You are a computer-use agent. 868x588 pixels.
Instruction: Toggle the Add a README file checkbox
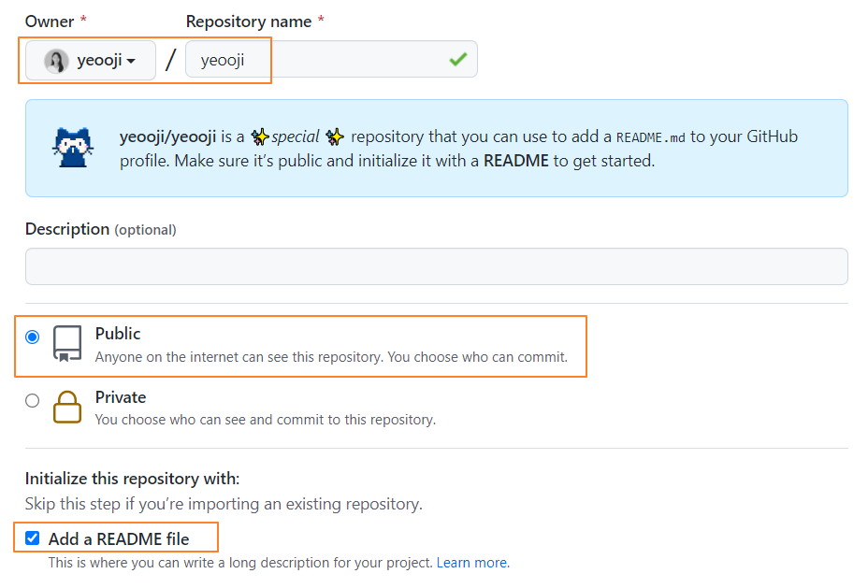(x=33, y=538)
